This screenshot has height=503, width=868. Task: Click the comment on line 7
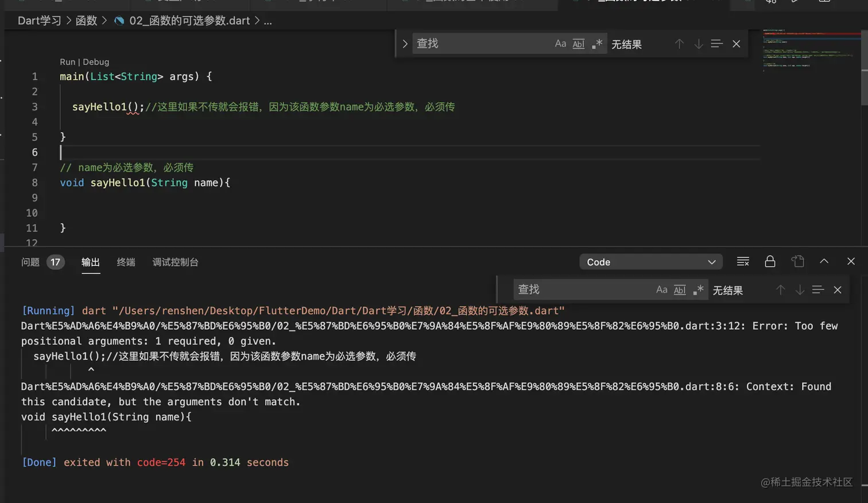[126, 167]
